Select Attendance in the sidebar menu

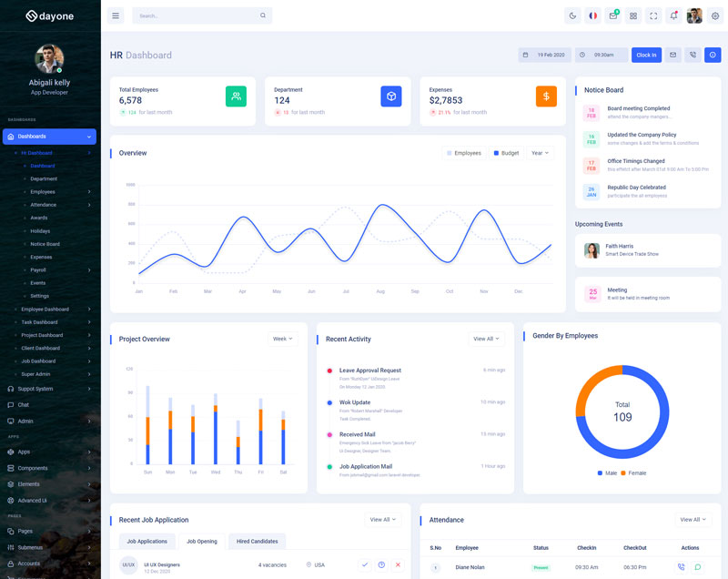44,205
